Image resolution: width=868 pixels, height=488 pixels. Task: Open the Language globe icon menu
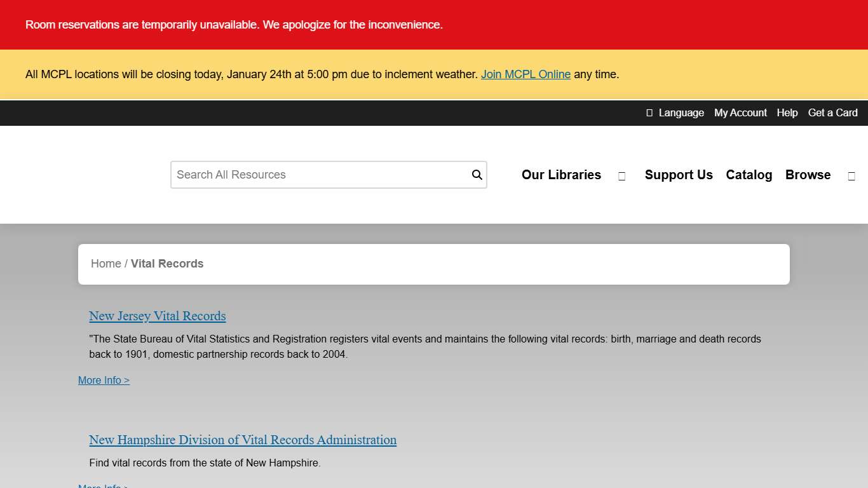[649, 112]
